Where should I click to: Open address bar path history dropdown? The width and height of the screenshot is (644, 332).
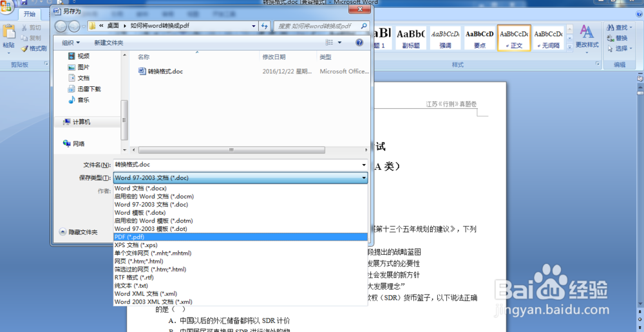[x=254, y=26]
